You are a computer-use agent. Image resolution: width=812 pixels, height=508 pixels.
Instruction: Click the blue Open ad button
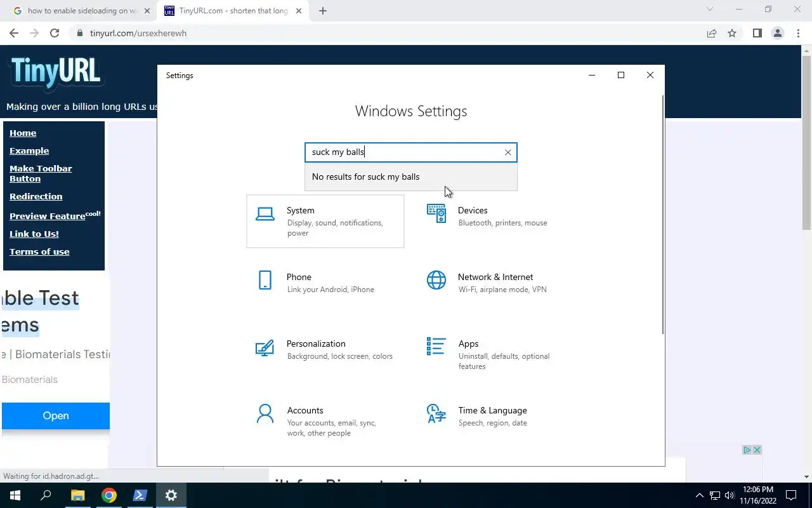pyautogui.click(x=56, y=416)
